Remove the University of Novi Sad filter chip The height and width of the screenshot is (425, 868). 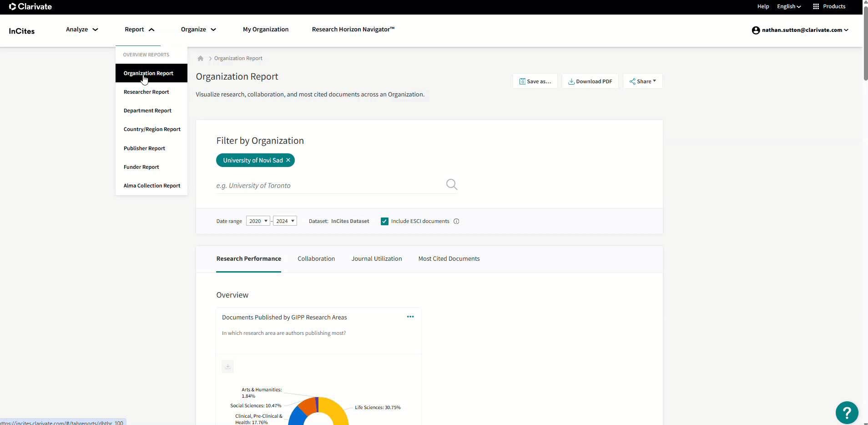(288, 160)
